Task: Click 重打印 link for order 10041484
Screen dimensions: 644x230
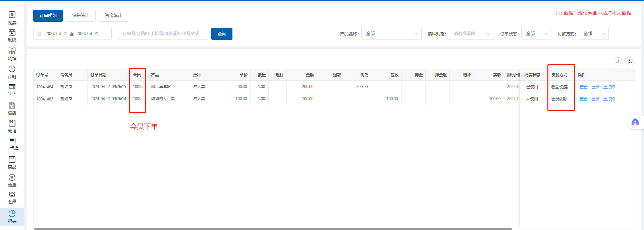Action: [x=609, y=87]
